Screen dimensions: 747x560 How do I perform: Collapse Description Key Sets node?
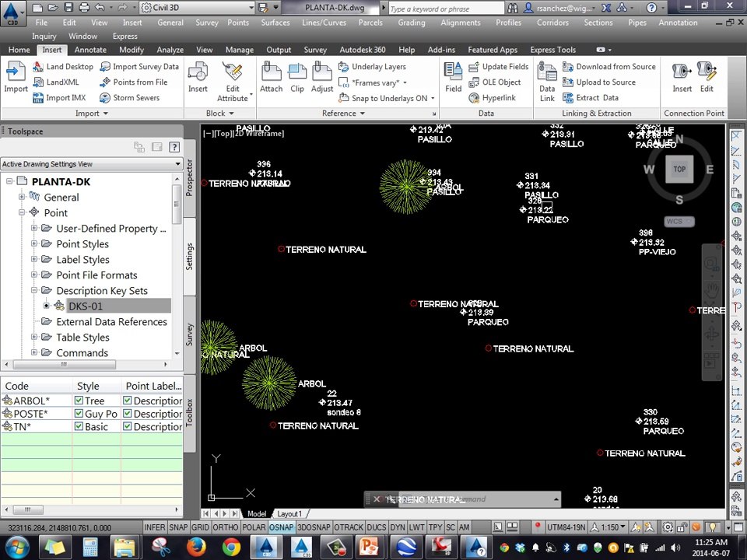(34, 290)
